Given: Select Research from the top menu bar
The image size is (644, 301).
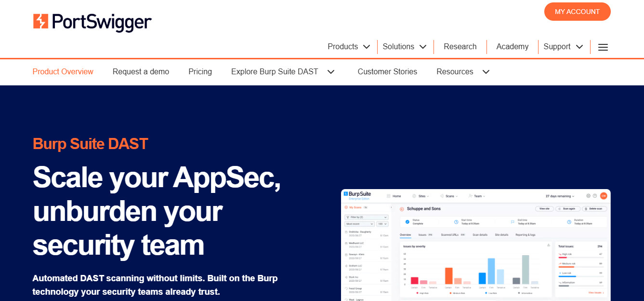Looking at the screenshot, I should pos(460,46).
